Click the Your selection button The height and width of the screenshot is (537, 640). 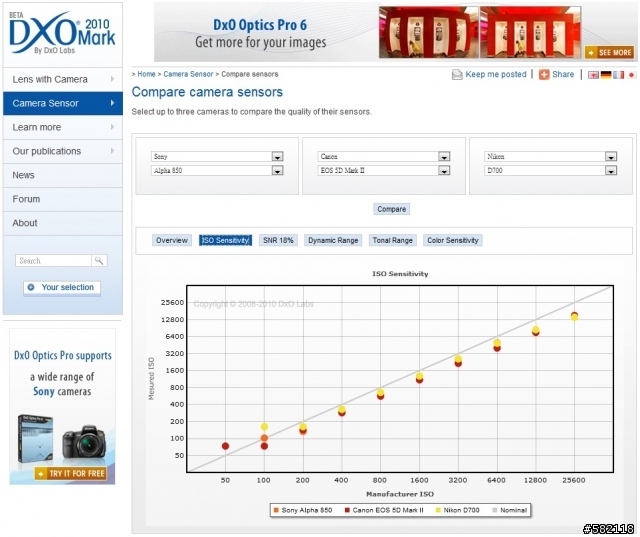click(x=62, y=288)
